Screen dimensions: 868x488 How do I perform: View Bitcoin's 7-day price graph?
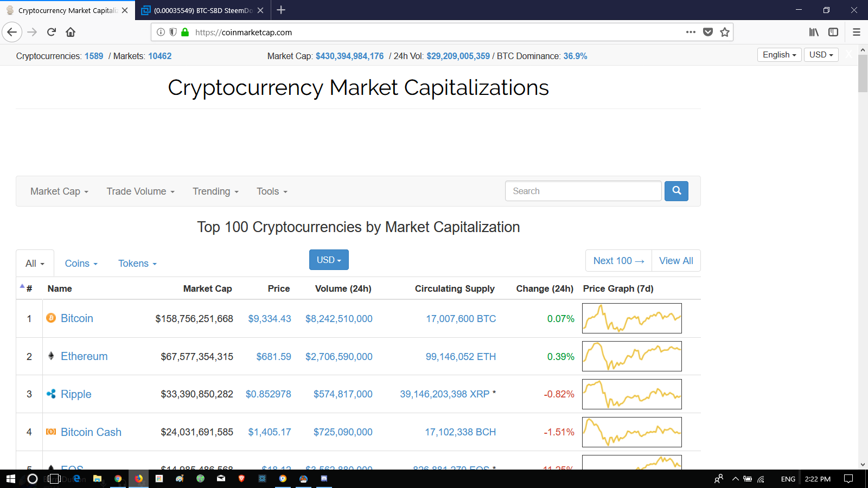click(631, 318)
